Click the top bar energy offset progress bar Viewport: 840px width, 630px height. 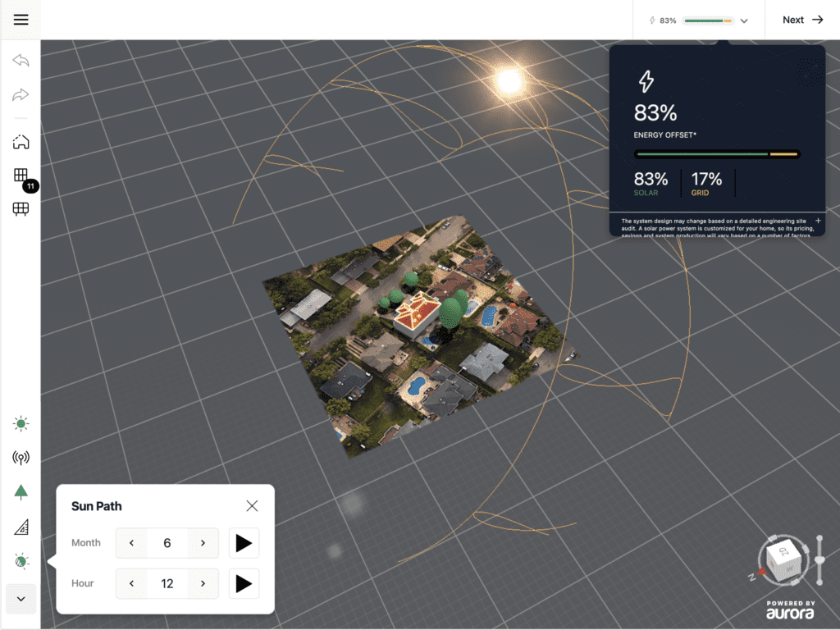[708, 21]
